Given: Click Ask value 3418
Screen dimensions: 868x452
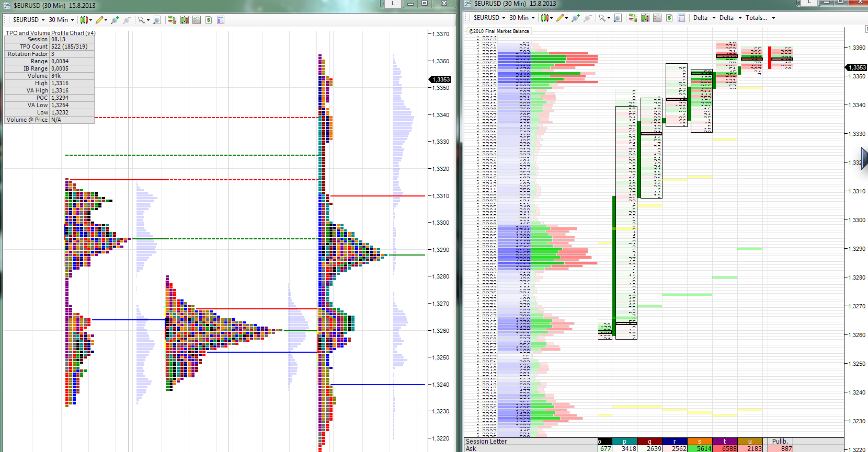Looking at the screenshot, I should 624,448.
